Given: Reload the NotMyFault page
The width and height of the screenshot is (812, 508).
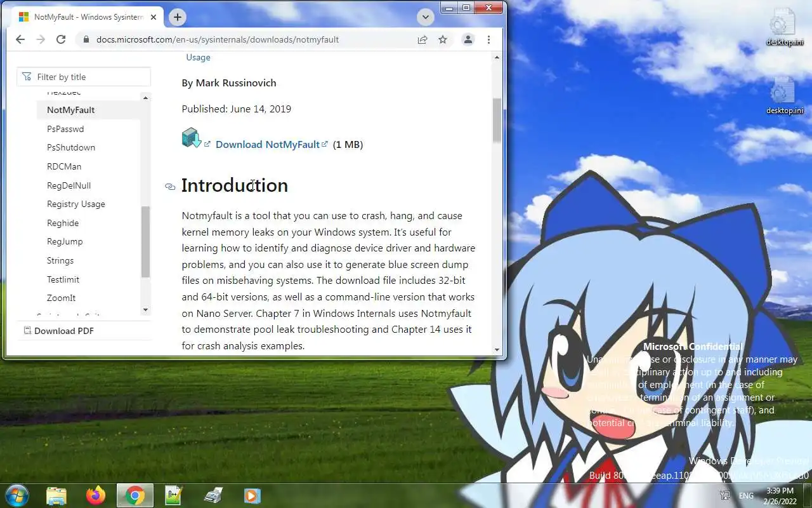Looking at the screenshot, I should tap(61, 39).
